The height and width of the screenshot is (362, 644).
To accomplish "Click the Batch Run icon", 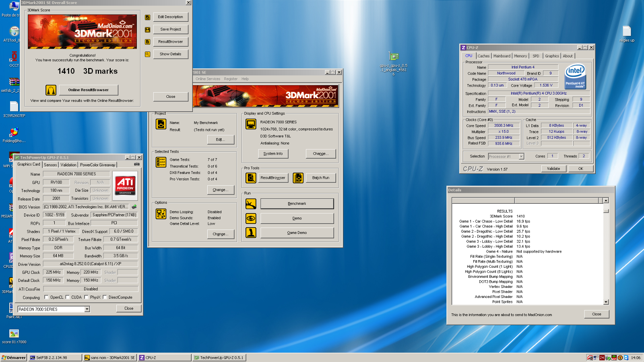I will tap(298, 178).
